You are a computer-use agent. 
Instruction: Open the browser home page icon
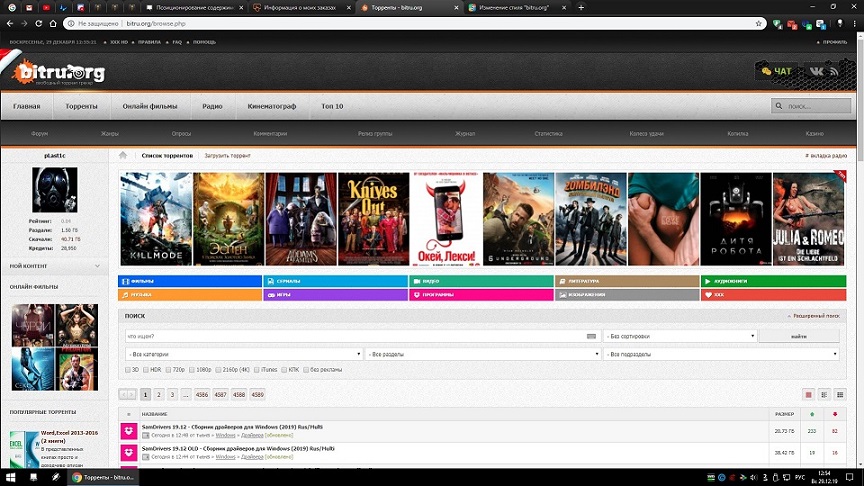coord(53,24)
